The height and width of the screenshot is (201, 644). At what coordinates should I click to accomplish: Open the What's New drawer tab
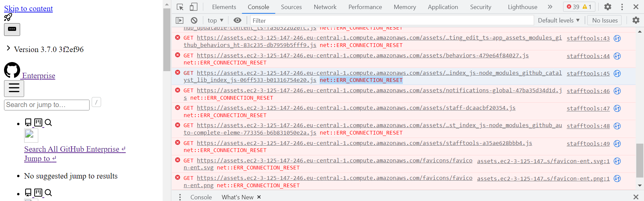237,197
